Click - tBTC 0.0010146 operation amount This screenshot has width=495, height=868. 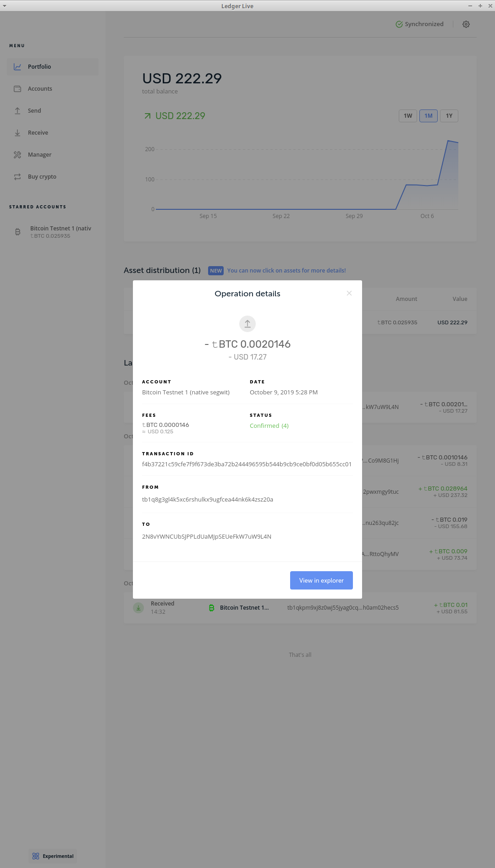coord(442,458)
